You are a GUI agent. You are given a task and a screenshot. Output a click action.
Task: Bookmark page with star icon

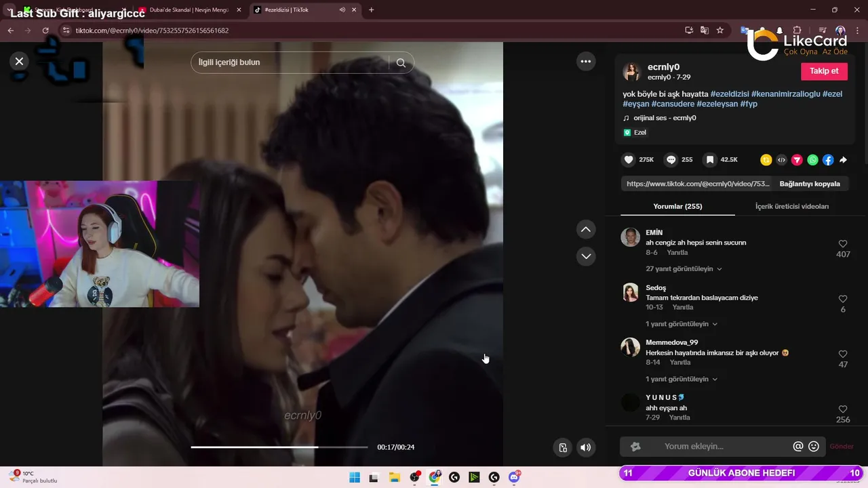coord(720,30)
